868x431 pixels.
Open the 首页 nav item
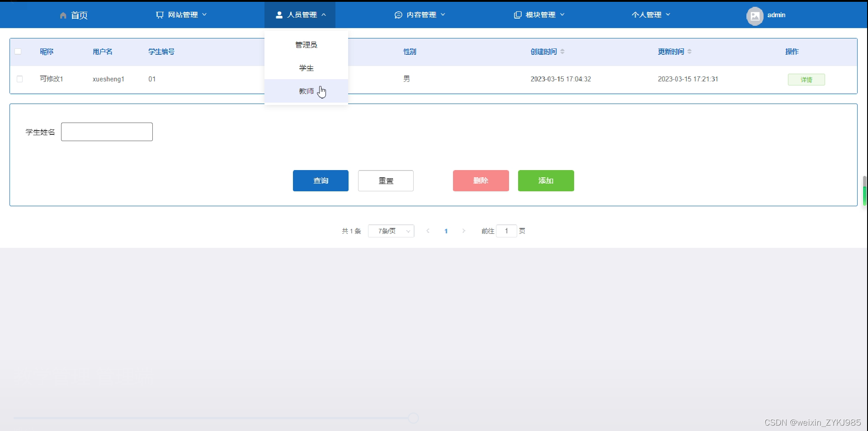(x=74, y=15)
